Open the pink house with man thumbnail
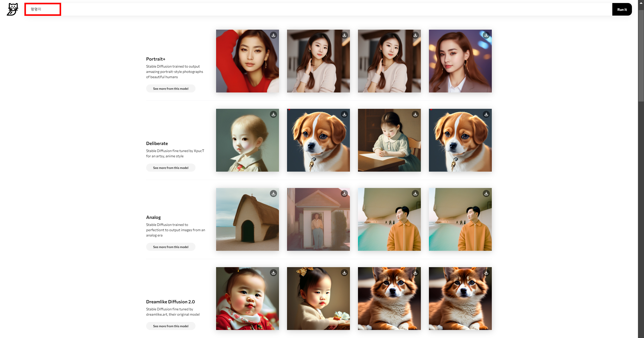Image resolution: width=644 pixels, height=338 pixels. (x=318, y=219)
